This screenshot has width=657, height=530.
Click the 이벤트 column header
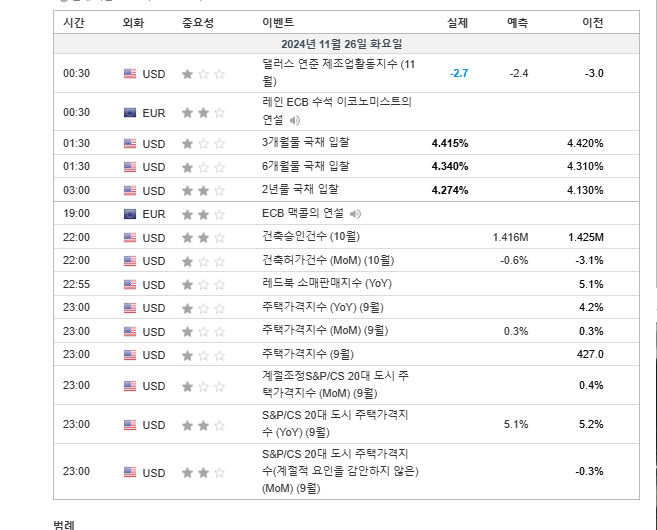[278, 22]
